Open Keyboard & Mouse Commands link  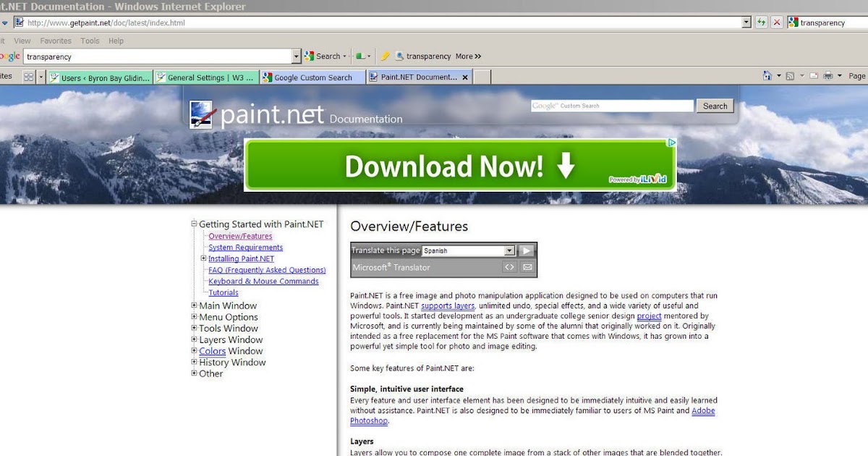point(263,282)
